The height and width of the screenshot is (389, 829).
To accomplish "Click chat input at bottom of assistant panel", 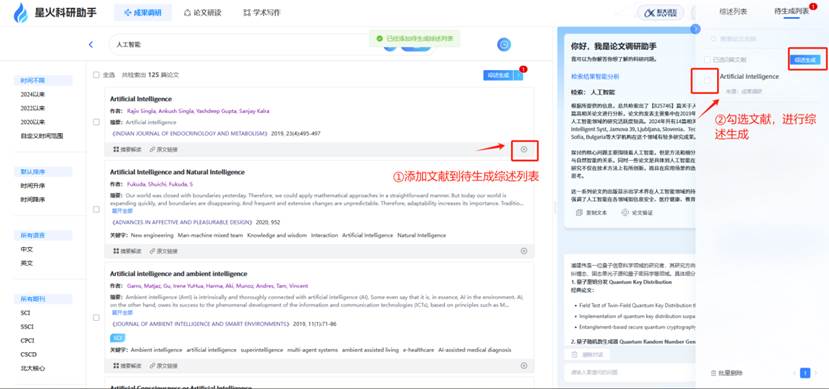I will pos(629,372).
